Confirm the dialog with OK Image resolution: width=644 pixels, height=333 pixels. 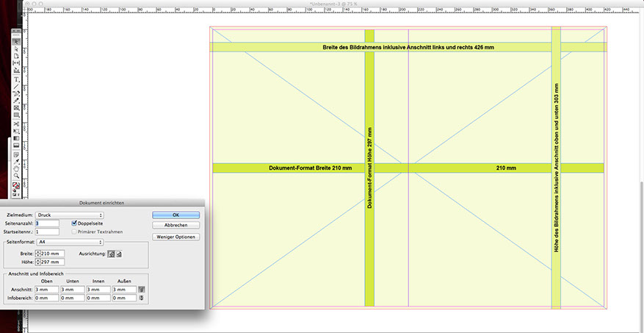point(176,215)
